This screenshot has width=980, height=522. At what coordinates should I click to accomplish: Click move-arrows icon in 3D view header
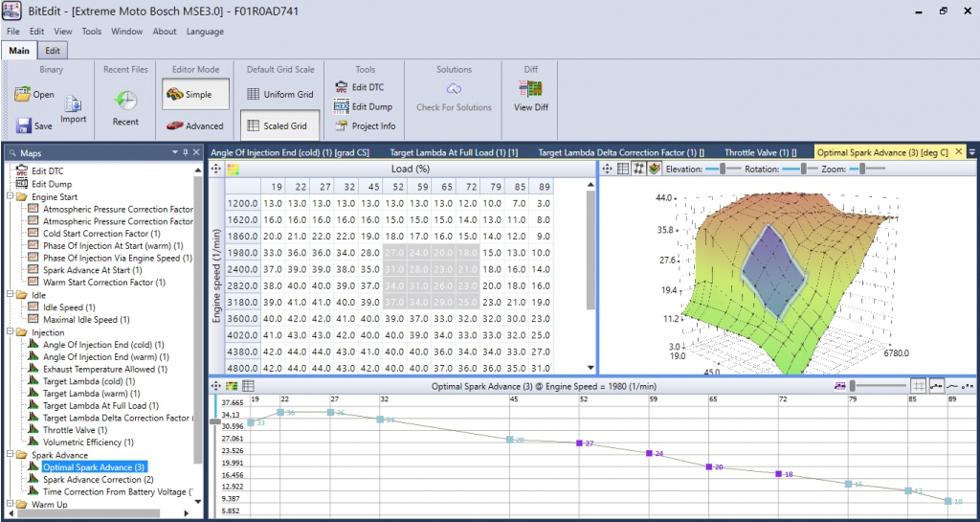coord(606,169)
